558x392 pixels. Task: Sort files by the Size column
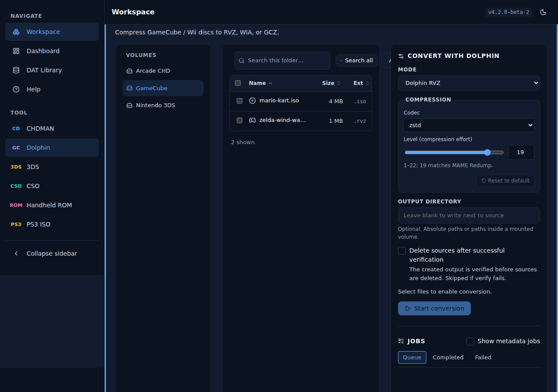[x=331, y=83]
